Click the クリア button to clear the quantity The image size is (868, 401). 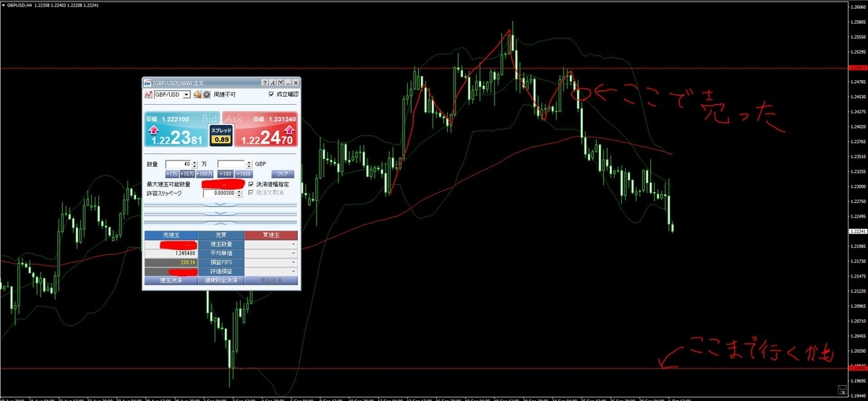coord(283,174)
